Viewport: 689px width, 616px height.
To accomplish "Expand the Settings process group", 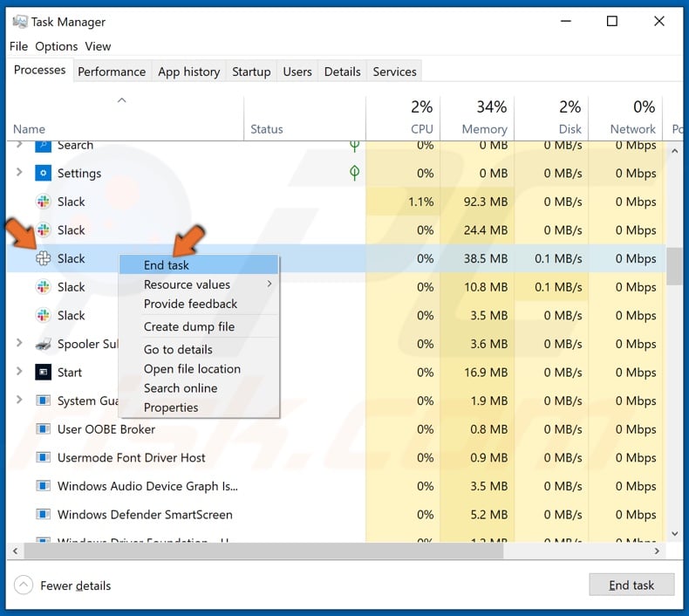I will coord(19,173).
